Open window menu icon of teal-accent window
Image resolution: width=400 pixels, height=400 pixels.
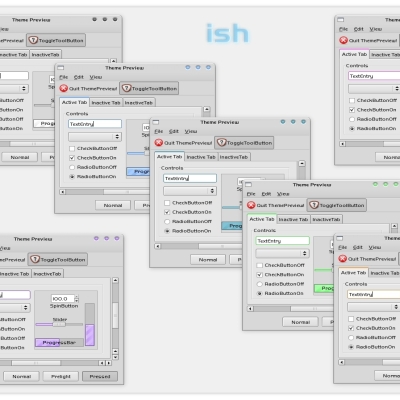pyautogui.click(x=156, y=122)
